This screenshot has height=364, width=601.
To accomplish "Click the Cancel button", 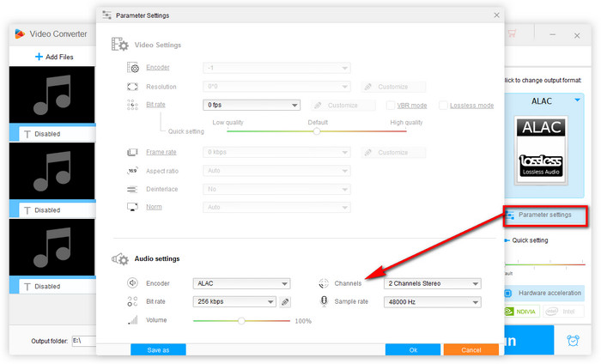I will pos(471,349).
